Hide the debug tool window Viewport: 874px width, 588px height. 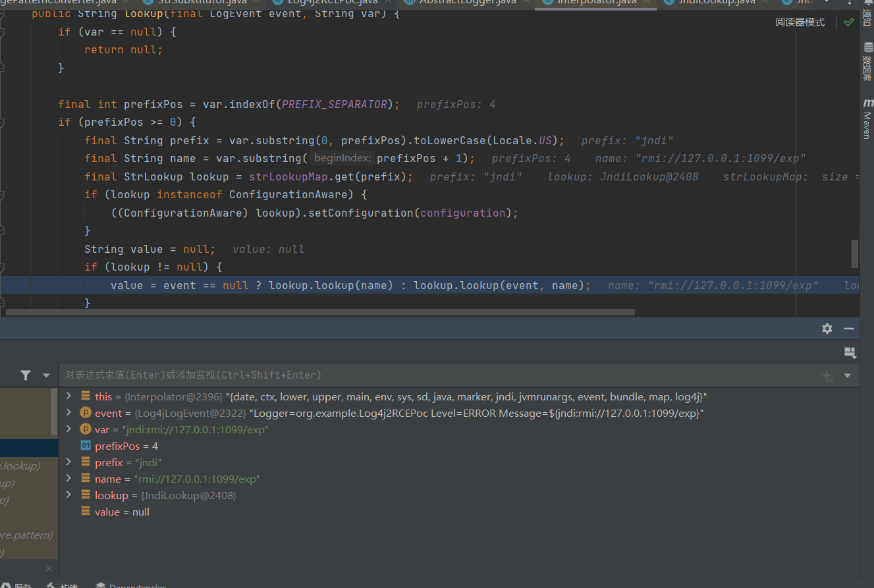pos(849,329)
